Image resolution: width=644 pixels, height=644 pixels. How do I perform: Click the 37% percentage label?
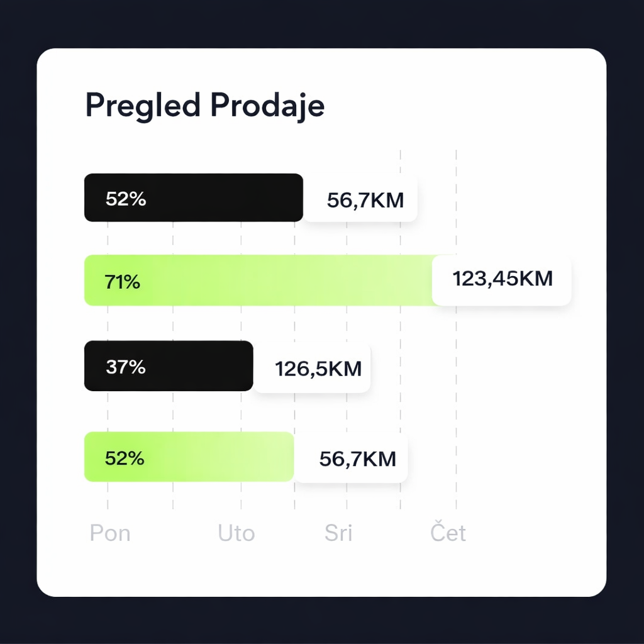click(126, 367)
